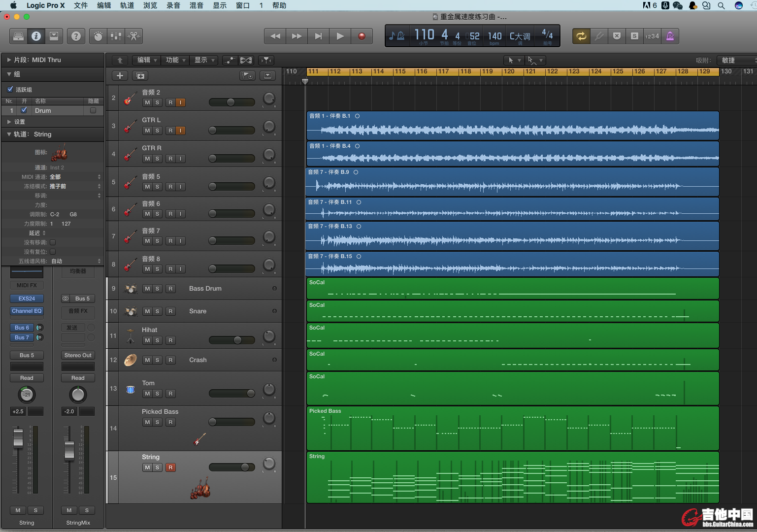Open the 编辑 dropdown in tracks area
Screen dimensions: 757x532
147,60
